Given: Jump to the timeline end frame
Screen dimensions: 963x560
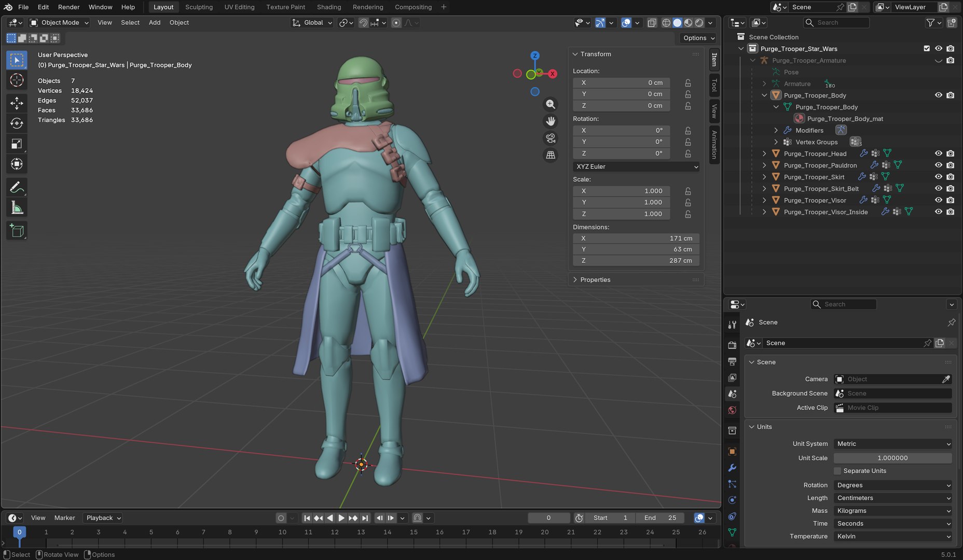Looking at the screenshot, I should (x=365, y=518).
